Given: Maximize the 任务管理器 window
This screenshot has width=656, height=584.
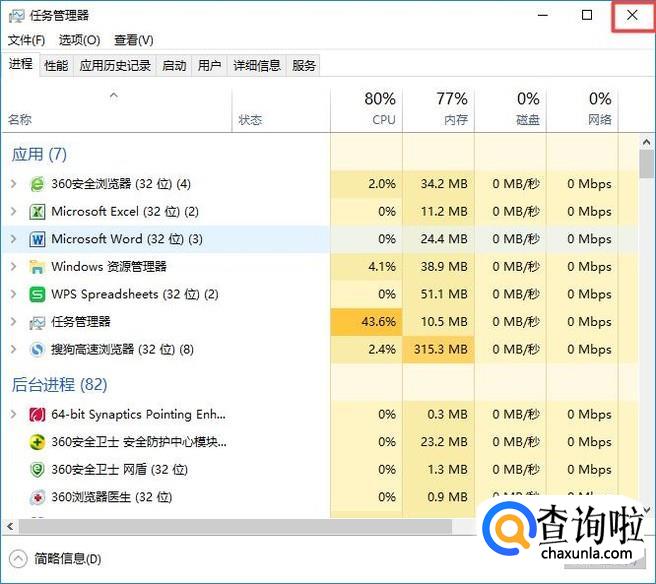Looking at the screenshot, I should click(x=587, y=15).
